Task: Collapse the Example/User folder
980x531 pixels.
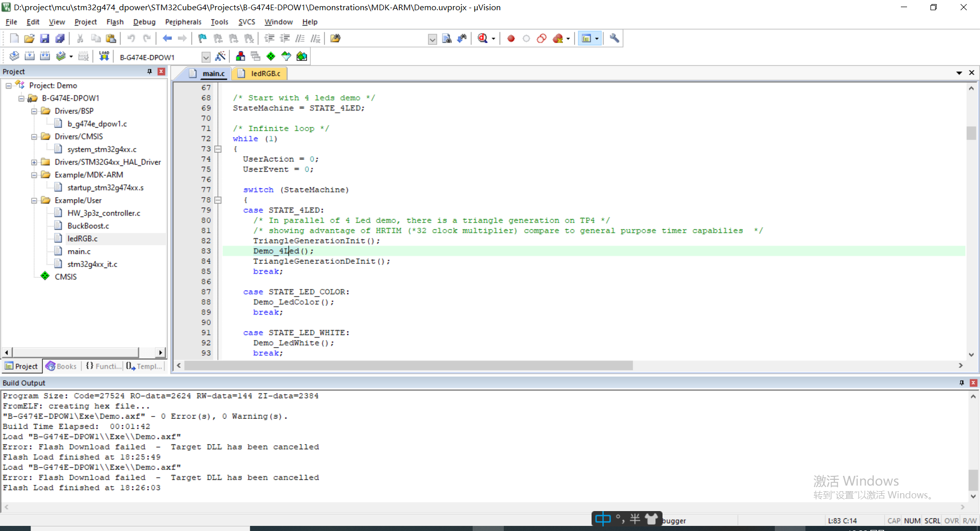Action: pyautogui.click(x=34, y=200)
